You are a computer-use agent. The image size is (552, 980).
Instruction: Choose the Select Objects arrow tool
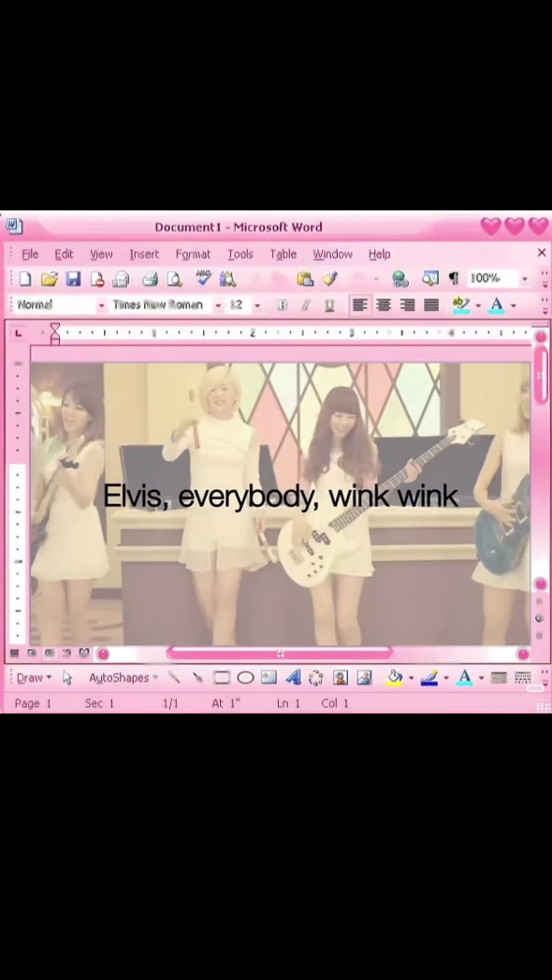[x=67, y=678]
